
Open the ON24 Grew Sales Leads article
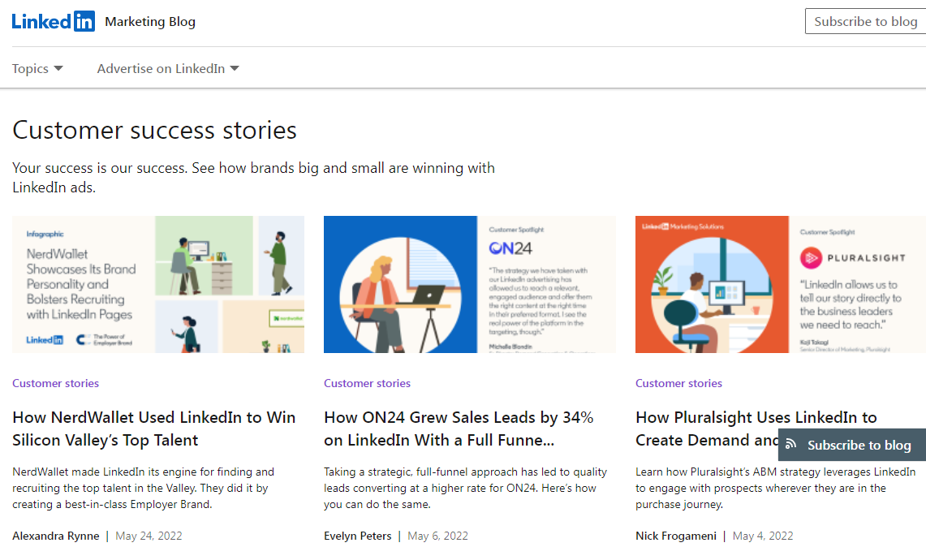click(x=459, y=429)
